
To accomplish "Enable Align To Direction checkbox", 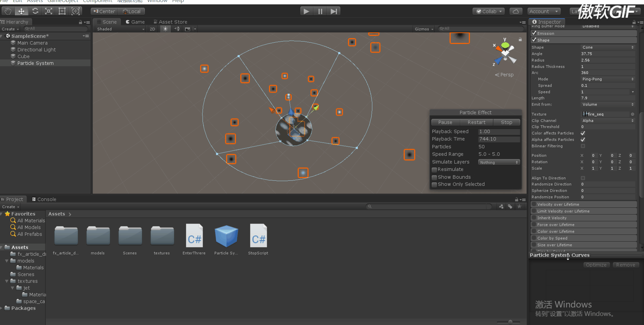I will click(x=583, y=178).
